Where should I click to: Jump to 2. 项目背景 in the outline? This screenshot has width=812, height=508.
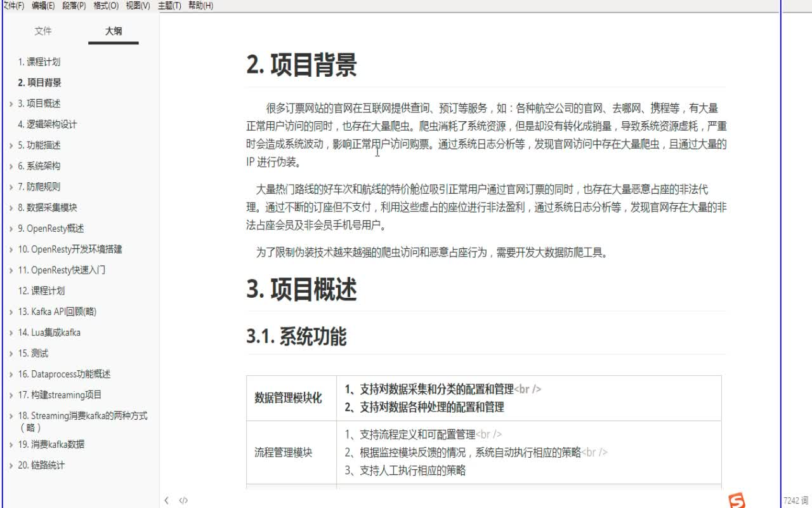39,83
